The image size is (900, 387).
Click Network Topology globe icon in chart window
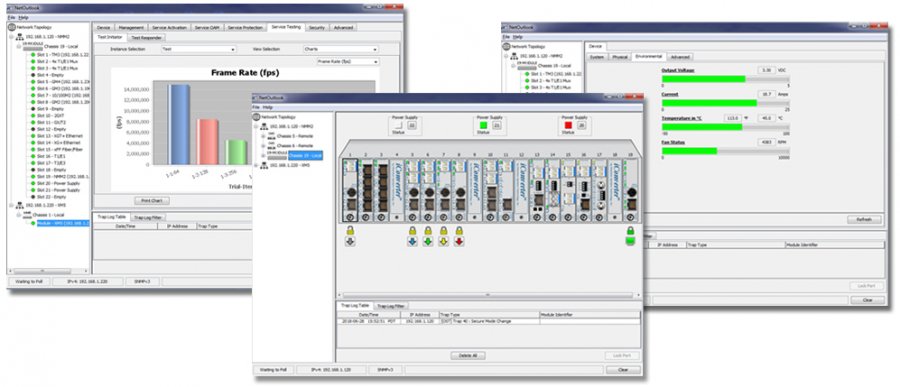pyautogui.click(x=12, y=26)
